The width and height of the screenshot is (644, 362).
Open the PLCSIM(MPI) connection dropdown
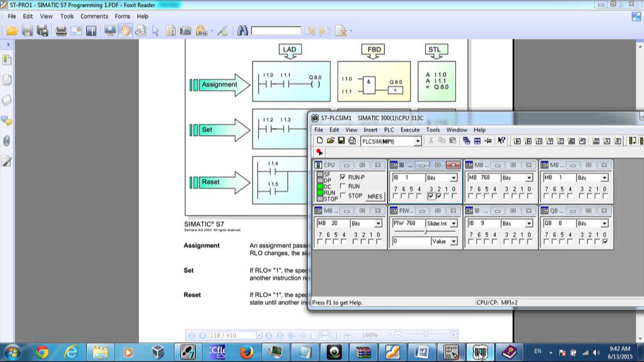[418, 141]
